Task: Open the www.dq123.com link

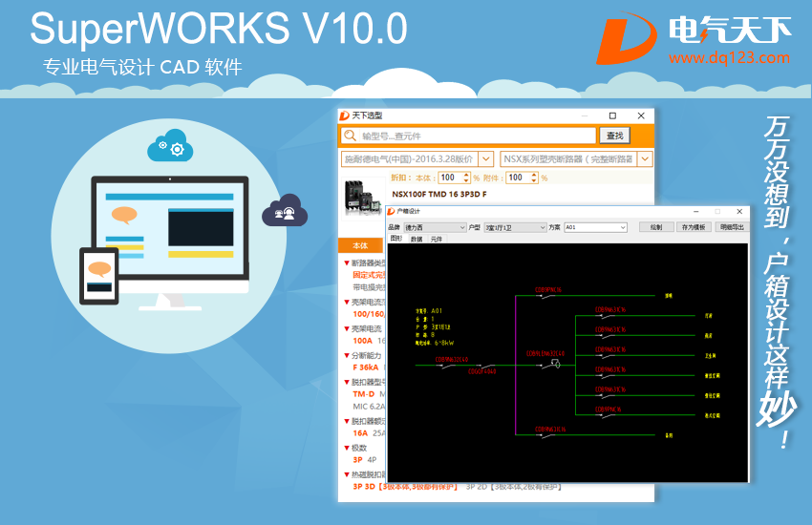Action: [x=729, y=57]
